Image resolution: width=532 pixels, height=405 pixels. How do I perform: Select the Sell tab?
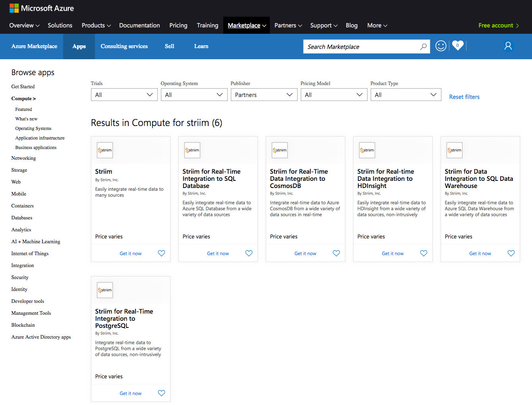170,47
